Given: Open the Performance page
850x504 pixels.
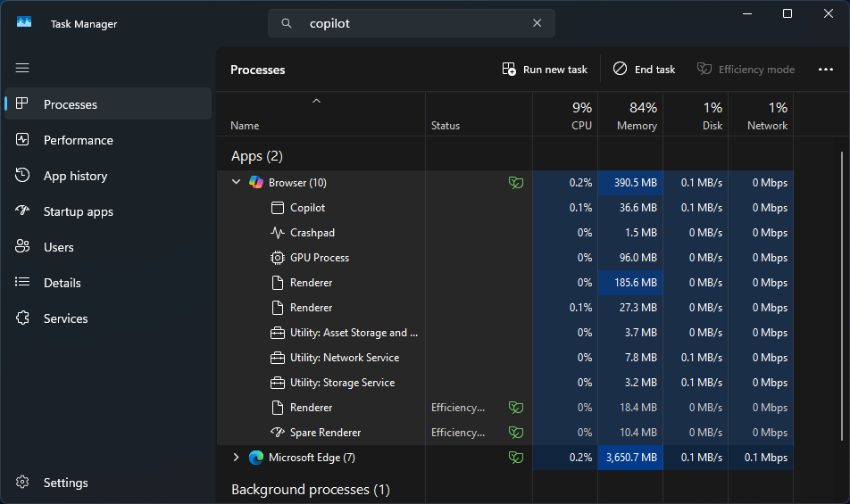Looking at the screenshot, I should tap(79, 140).
